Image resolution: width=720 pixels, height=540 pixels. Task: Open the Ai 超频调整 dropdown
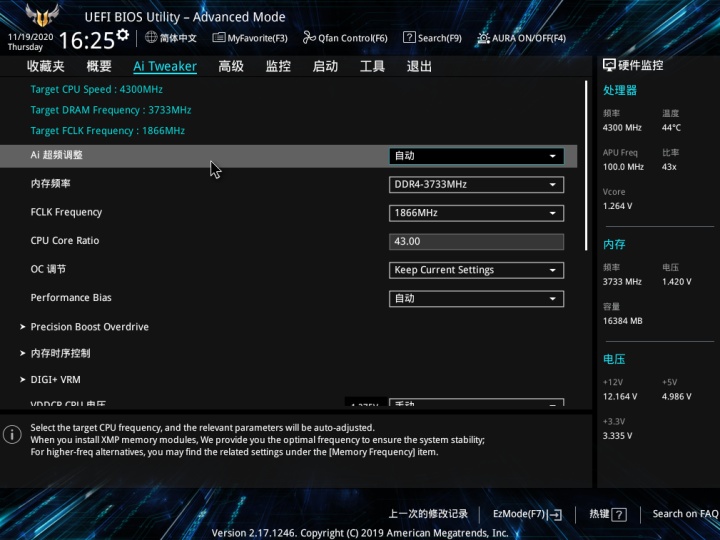(x=476, y=156)
